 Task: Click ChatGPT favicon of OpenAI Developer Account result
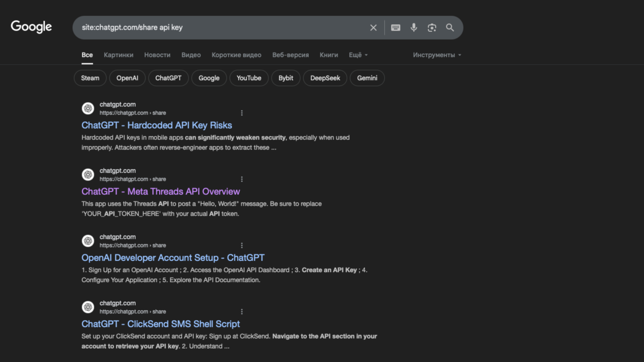[x=88, y=241]
